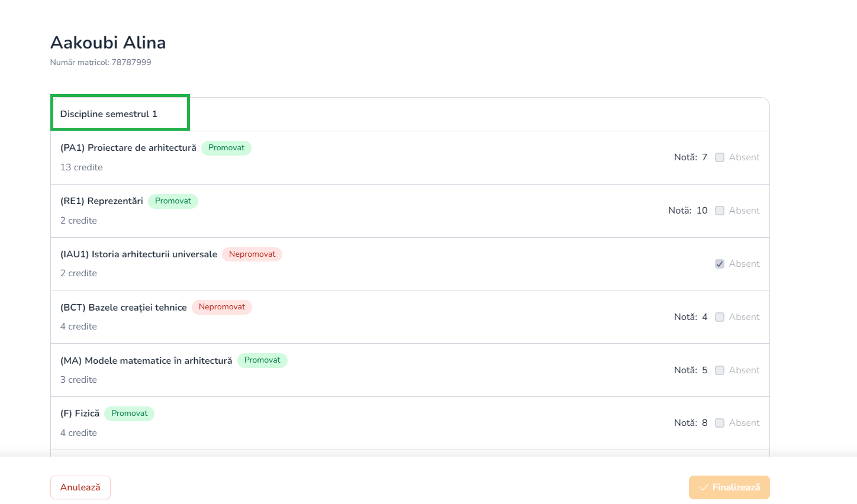Check the Absent box for Fizică
The image size is (857, 504).
(720, 423)
